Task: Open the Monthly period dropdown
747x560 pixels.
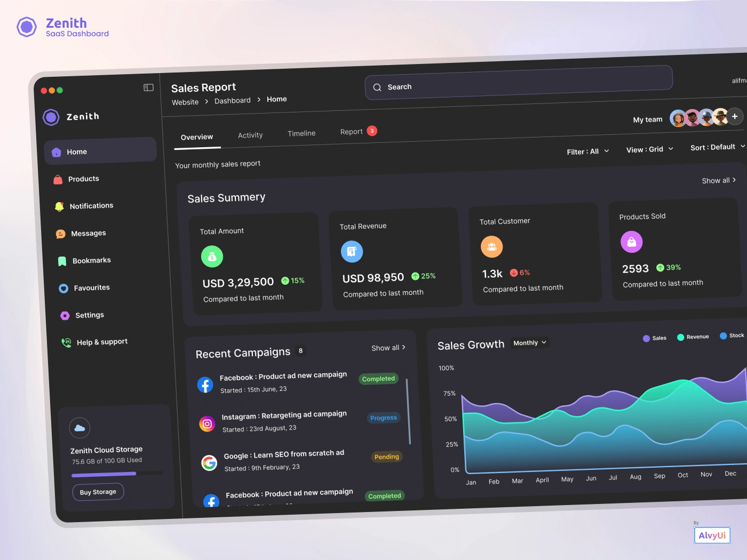Action: pos(530,343)
